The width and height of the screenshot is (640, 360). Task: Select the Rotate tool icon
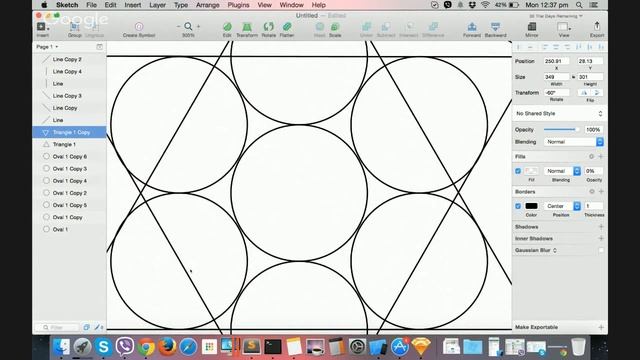tap(268, 27)
